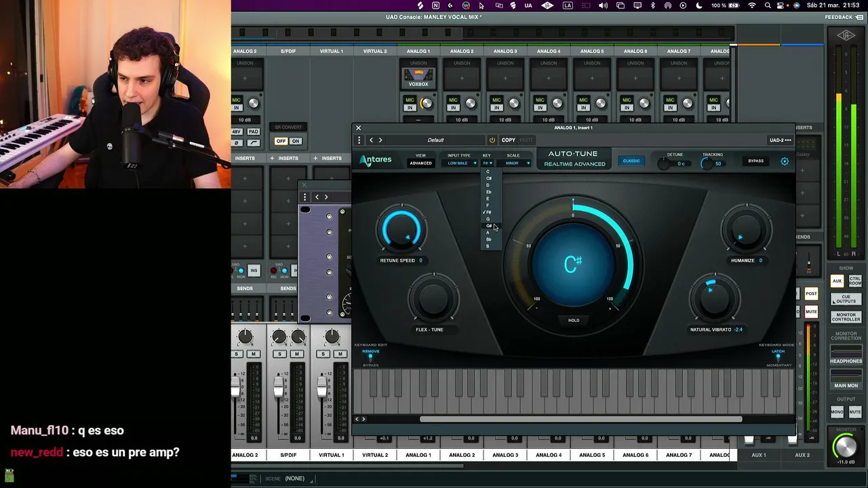The image size is (868, 488).
Task: Open CUE OUTPUTS panel
Action: click(x=846, y=299)
